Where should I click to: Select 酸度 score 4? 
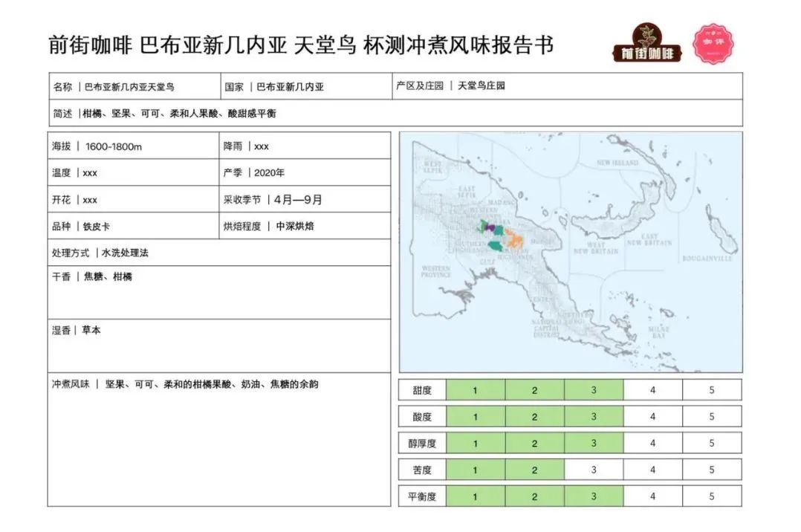click(653, 417)
